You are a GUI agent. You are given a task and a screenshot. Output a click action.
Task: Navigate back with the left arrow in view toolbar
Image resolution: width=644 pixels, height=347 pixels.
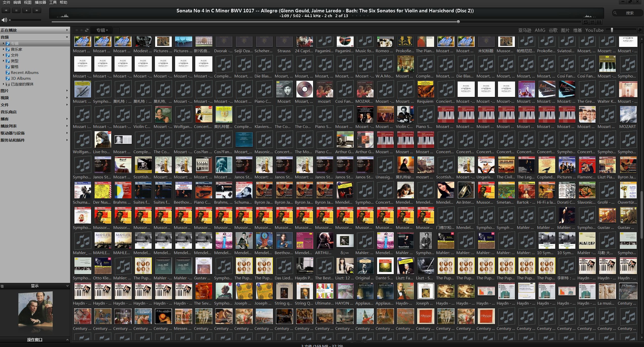tap(77, 30)
